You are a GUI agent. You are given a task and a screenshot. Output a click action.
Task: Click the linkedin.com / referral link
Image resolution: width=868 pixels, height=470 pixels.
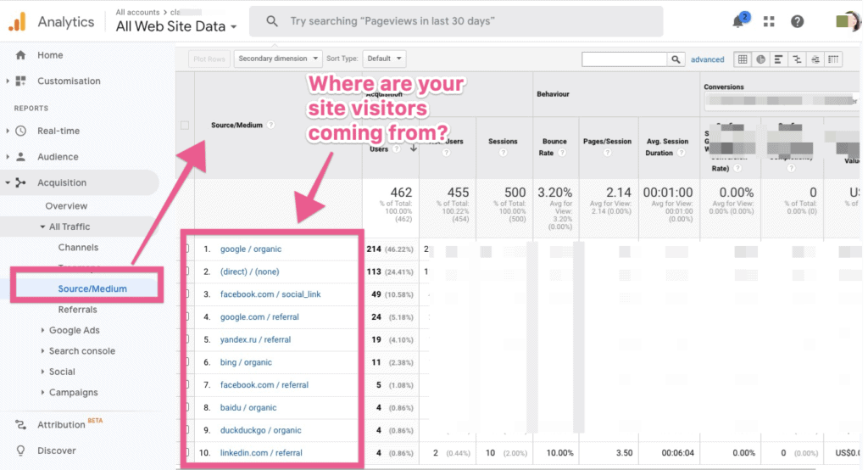(261, 453)
